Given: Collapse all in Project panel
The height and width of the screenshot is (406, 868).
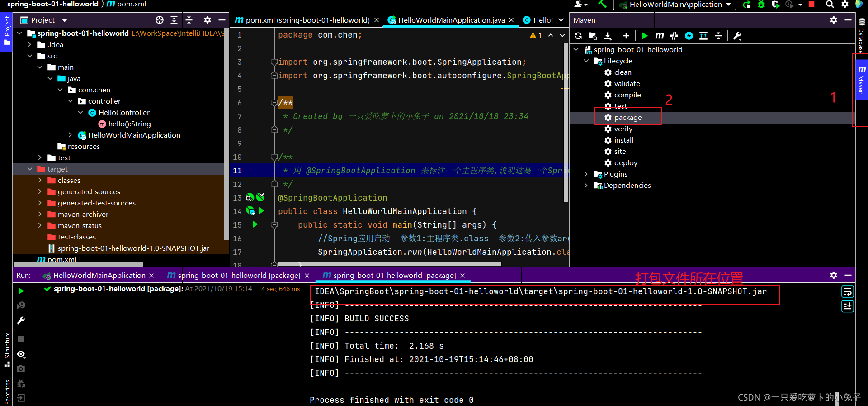Looking at the screenshot, I should tap(189, 20).
